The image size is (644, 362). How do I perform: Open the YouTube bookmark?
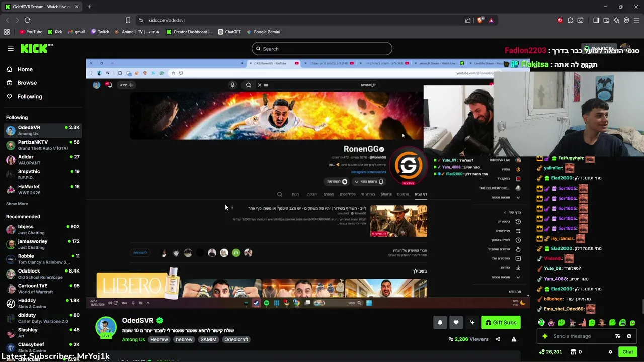click(31, 32)
